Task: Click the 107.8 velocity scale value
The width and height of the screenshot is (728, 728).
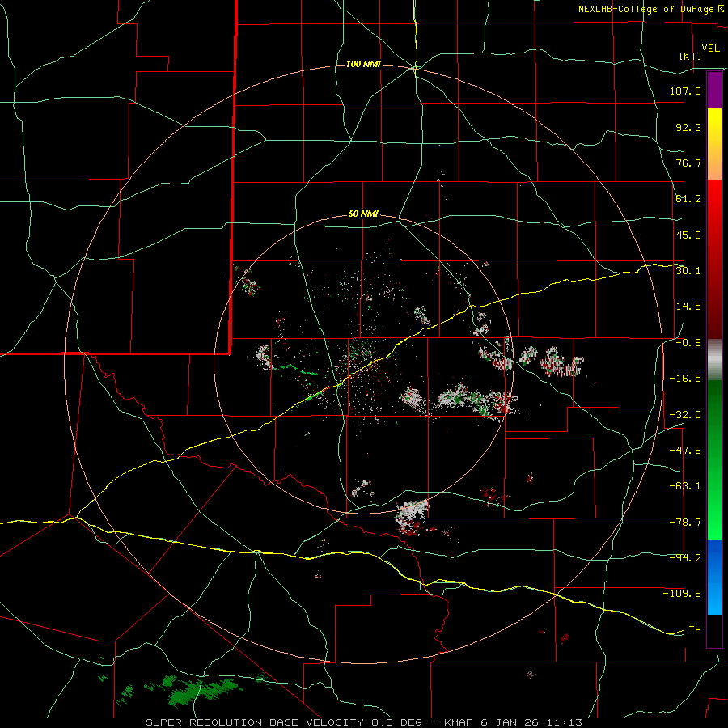Action: [685, 91]
